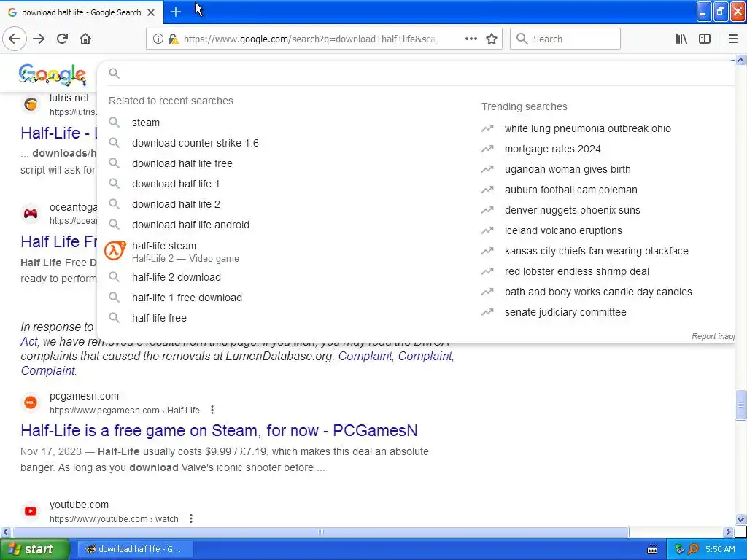Select the 'download half life - Google Search' tab
Image resolution: width=747 pixels, height=560 pixels.
point(82,12)
